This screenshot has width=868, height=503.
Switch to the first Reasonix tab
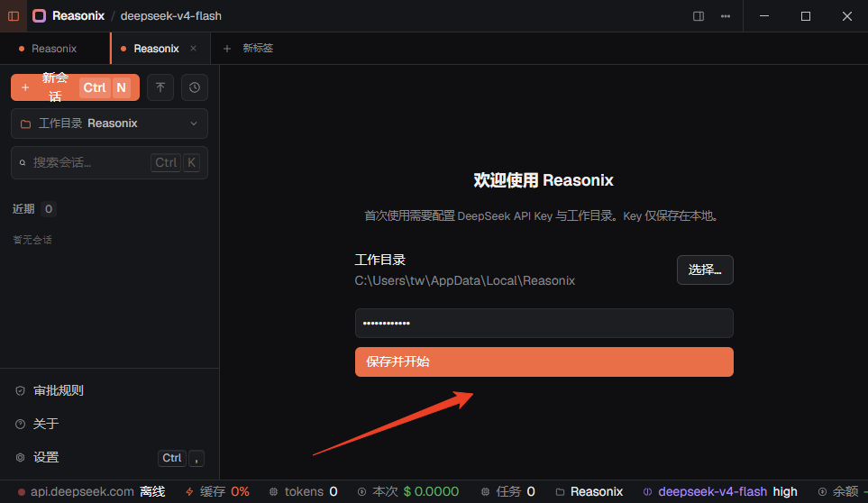[x=55, y=49]
